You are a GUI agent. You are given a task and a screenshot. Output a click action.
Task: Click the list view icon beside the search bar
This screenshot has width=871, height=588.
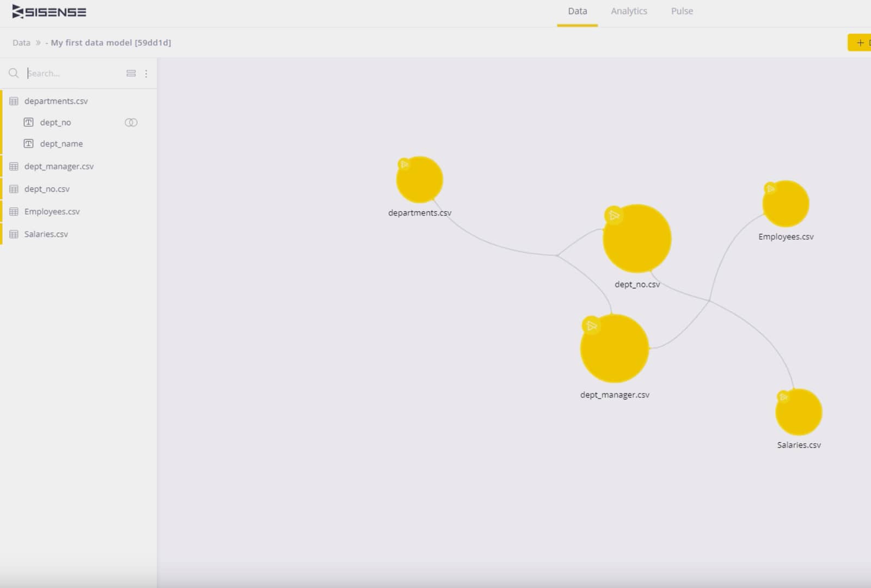point(131,73)
